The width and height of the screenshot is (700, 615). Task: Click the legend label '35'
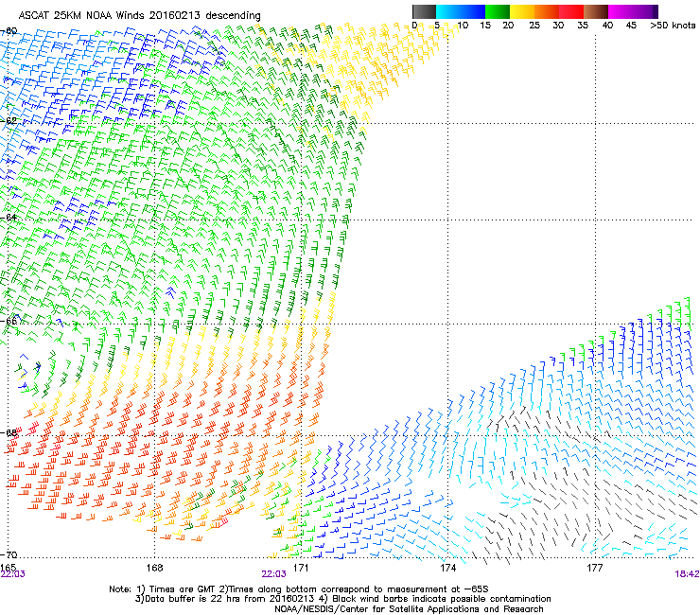[583, 26]
